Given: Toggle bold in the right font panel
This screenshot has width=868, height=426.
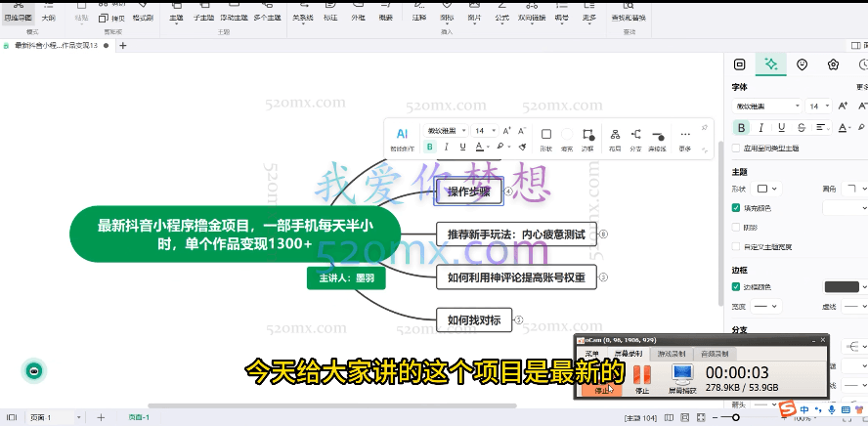Looking at the screenshot, I should click(x=741, y=128).
